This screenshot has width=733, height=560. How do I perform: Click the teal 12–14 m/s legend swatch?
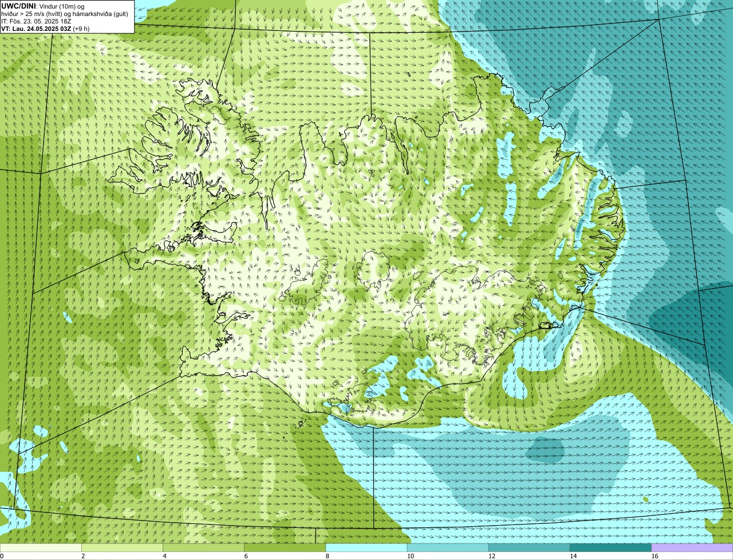click(x=529, y=548)
